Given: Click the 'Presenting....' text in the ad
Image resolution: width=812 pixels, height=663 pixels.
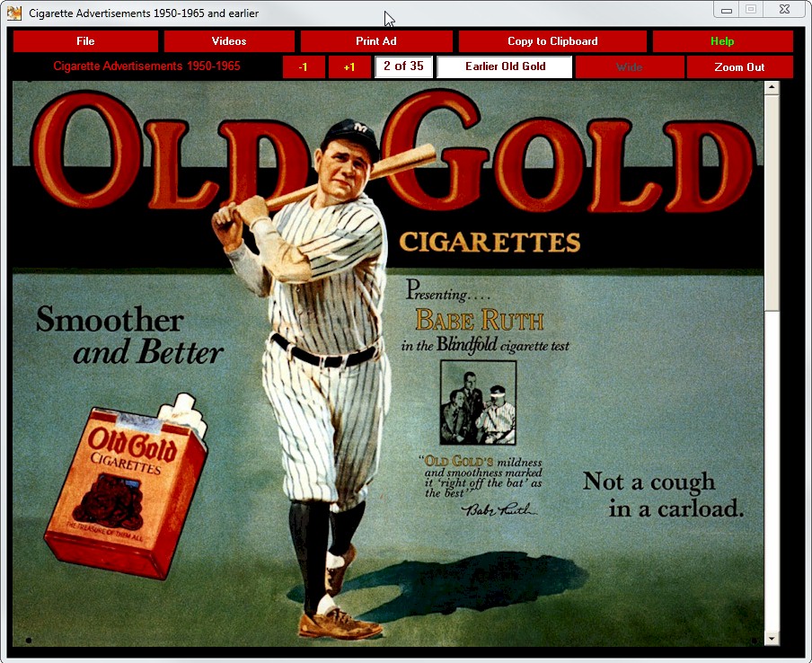Looking at the screenshot, I should tap(448, 291).
